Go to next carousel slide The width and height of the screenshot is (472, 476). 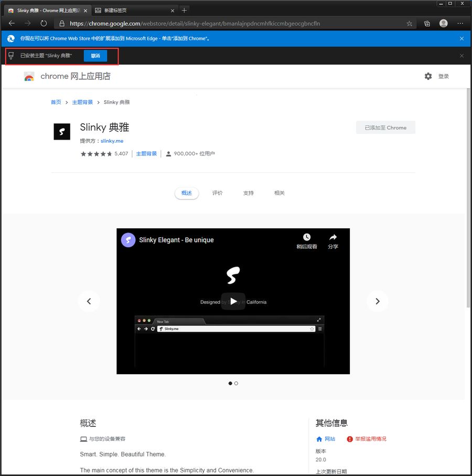(x=378, y=301)
